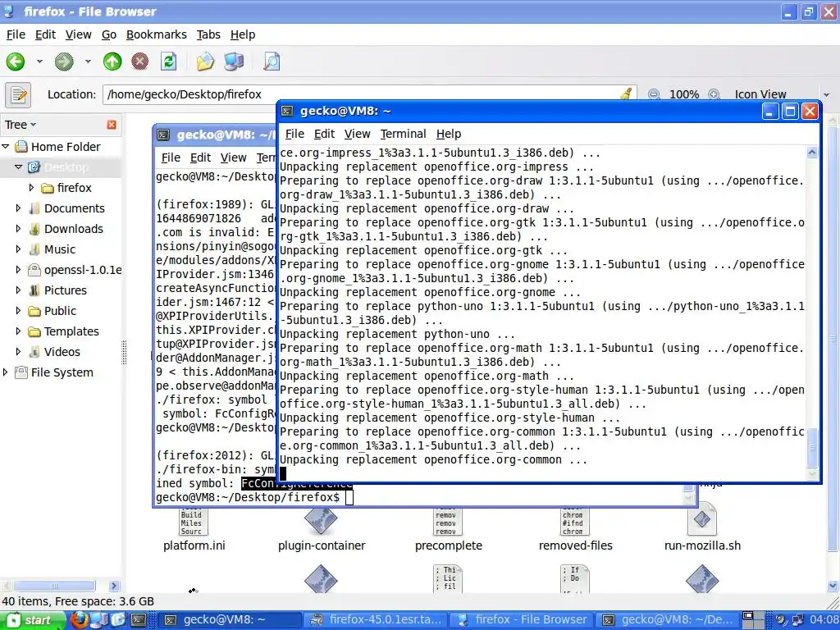Switch to gecko@VM8: ~ taskbar entry
840x630 pixels.
click(231, 620)
